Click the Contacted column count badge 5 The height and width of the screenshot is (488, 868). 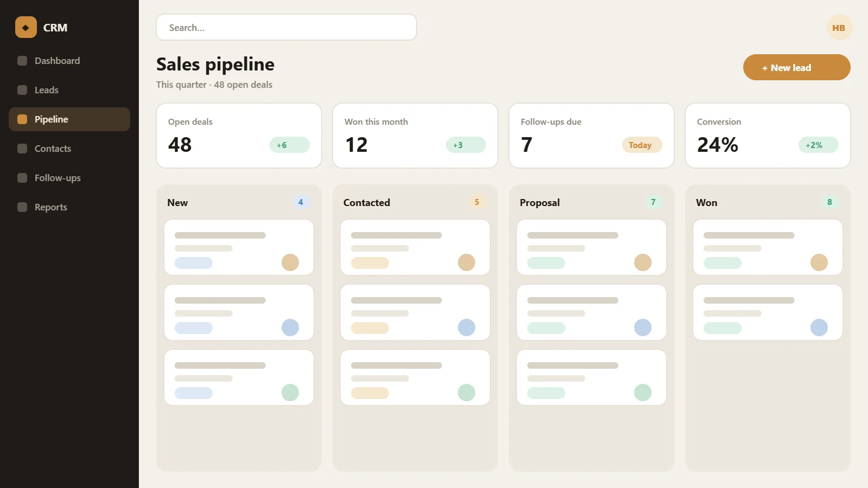tap(477, 202)
